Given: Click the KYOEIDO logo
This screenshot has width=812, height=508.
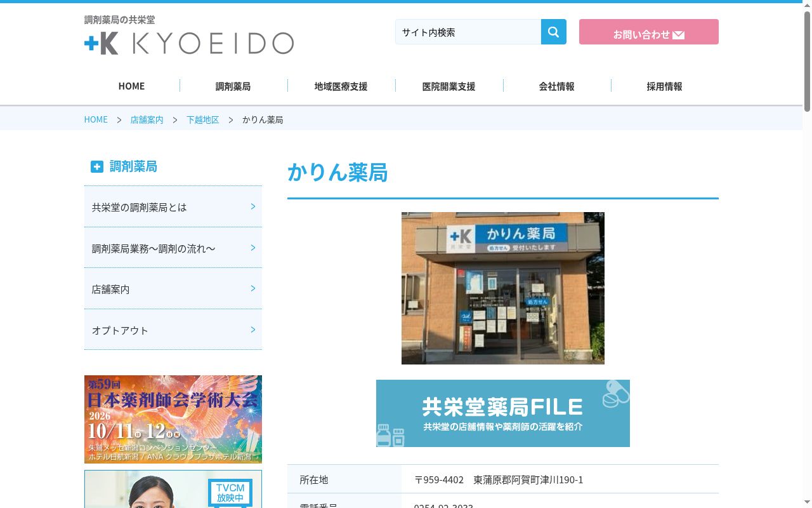Looking at the screenshot, I should click(189, 43).
